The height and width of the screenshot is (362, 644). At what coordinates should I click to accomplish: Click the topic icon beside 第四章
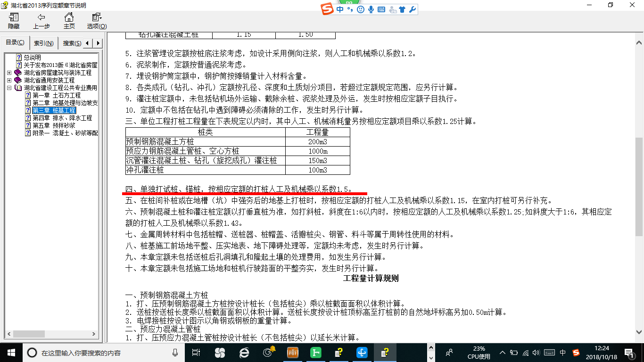point(28,118)
